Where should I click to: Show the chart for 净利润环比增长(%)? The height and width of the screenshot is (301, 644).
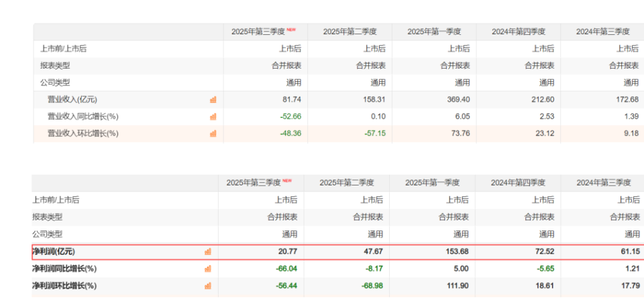pyautogui.click(x=208, y=286)
